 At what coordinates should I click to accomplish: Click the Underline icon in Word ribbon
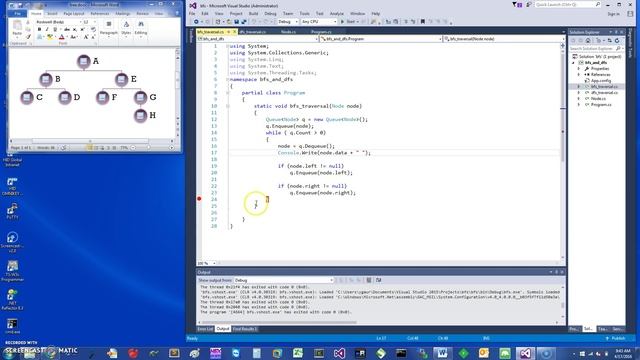pyautogui.click(x=55, y=29)
